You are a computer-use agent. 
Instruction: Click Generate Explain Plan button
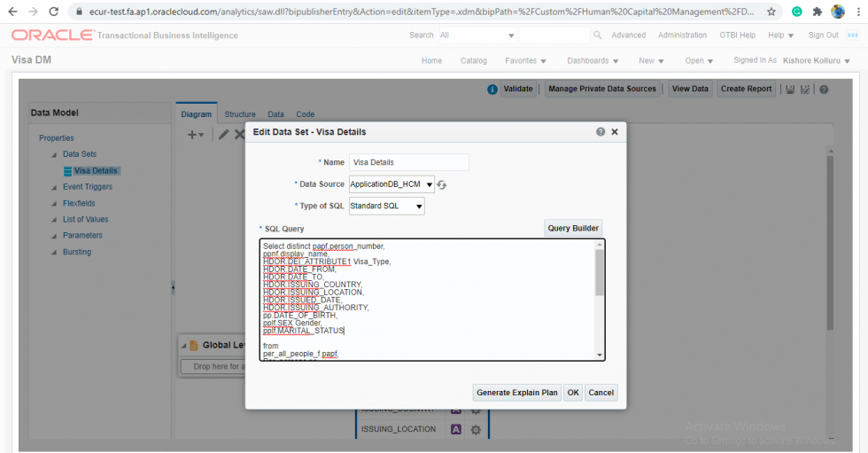tap(517, 393)
